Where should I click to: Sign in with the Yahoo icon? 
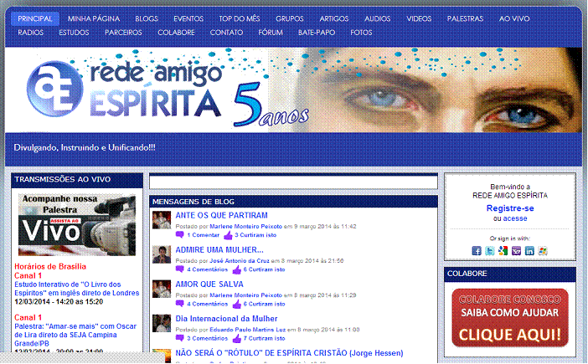click(x=516, y=250)
